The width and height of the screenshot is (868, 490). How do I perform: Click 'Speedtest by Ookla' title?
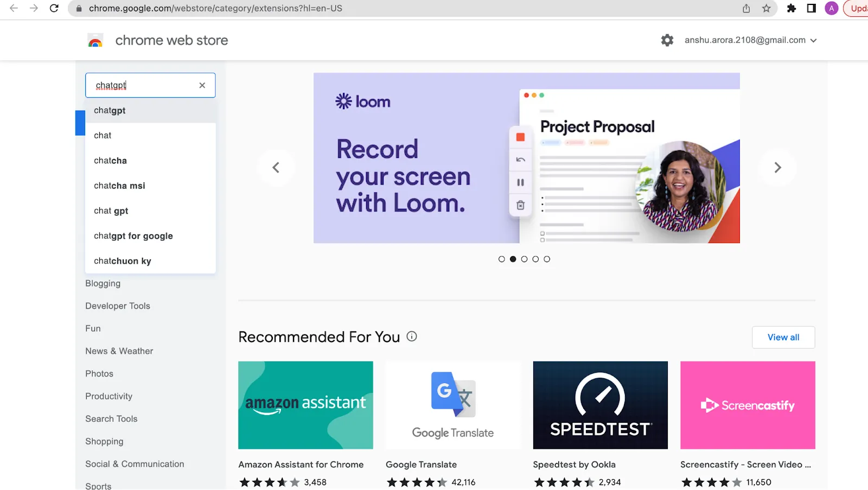(x=574, y=464)
